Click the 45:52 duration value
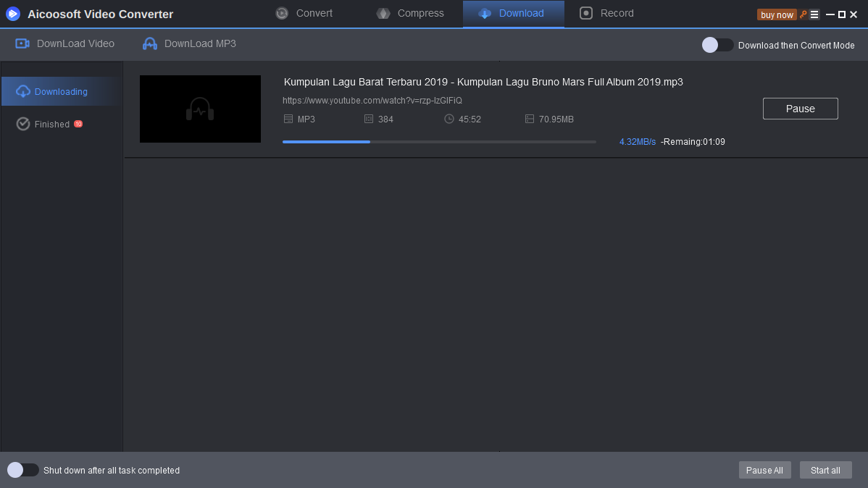The height and width of the screenshot is (488, 868). click(470, 119)
